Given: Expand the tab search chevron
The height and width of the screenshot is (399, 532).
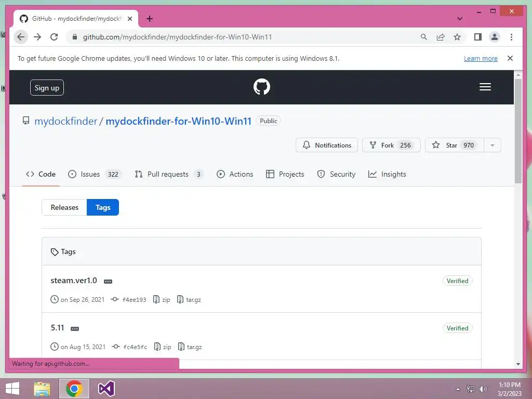Looking at the screenshot, I should point(459,19).
